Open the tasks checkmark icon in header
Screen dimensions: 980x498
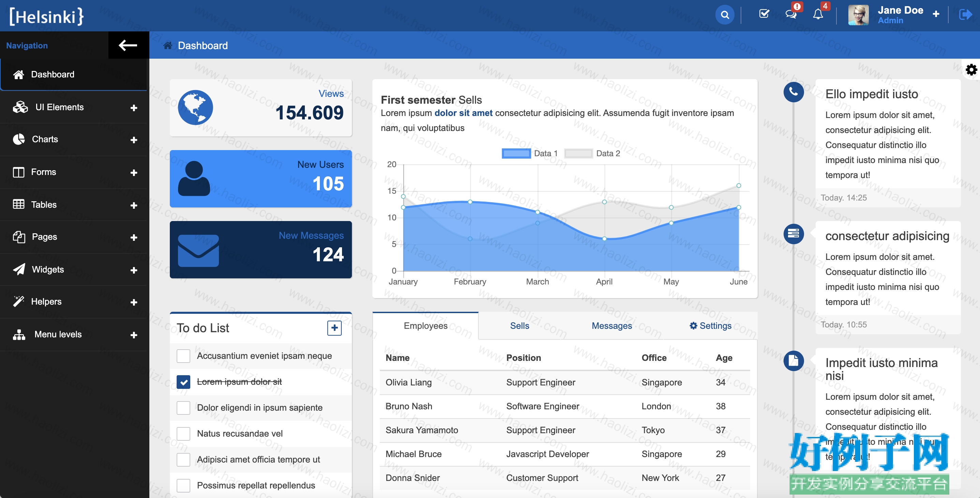764,14
